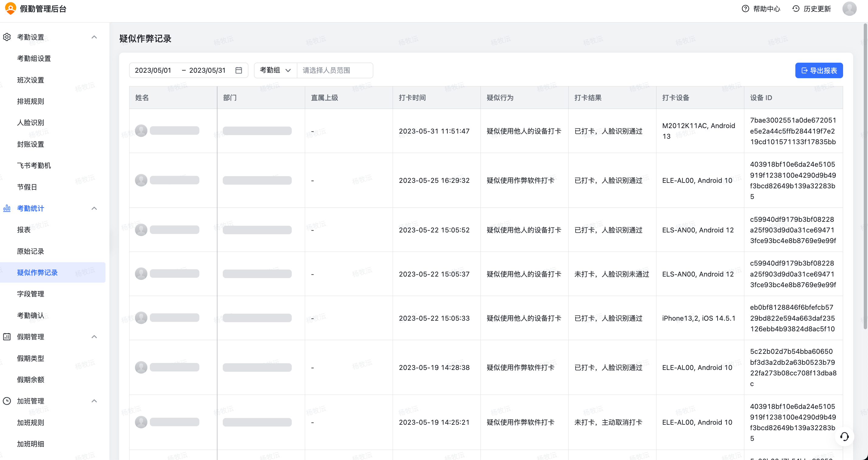This screenshot has height=460, width=868.
Task: Click avatar in the 2023-05-22 15:05:33 row
Action: click(141, 318)
